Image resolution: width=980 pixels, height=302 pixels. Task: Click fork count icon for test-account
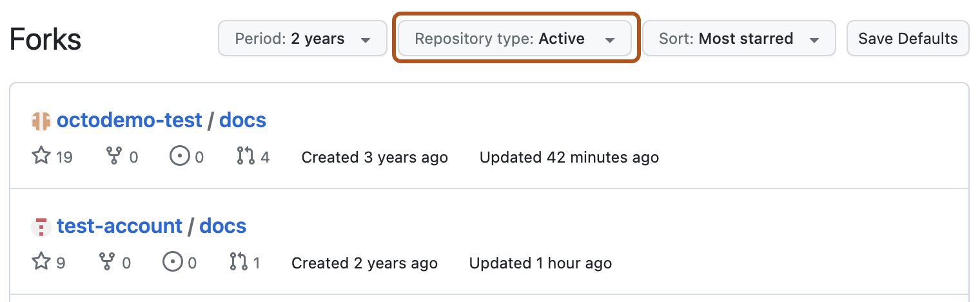point(107,263)
